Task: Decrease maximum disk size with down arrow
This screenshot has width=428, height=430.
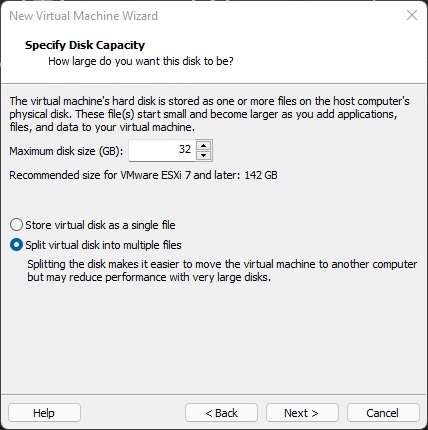Action: click(203, 155)
